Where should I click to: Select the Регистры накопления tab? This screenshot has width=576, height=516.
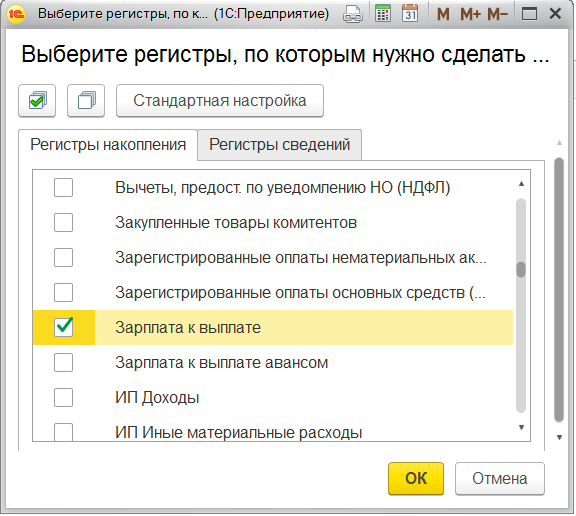[x=108, y=144]
